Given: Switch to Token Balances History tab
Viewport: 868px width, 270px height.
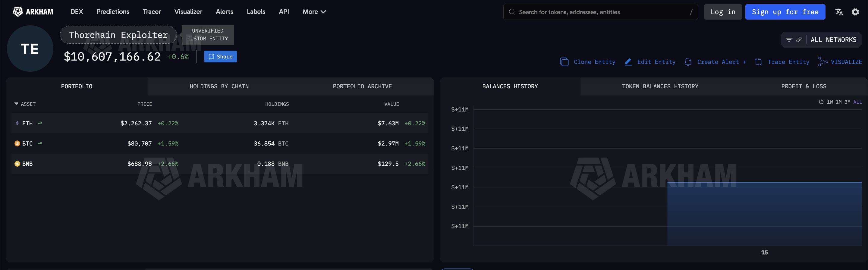Looking at the screenshot, I should [x=660, y=86].
